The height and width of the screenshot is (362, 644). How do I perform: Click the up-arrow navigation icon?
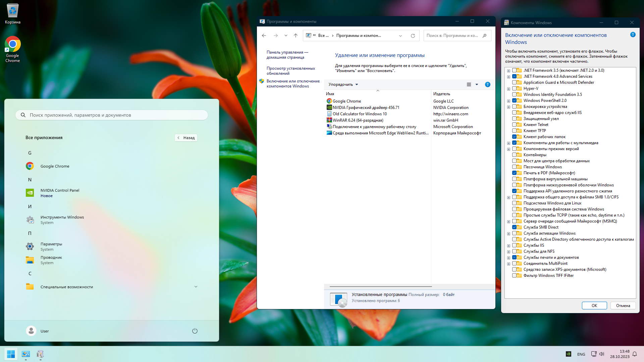point(296,36)
